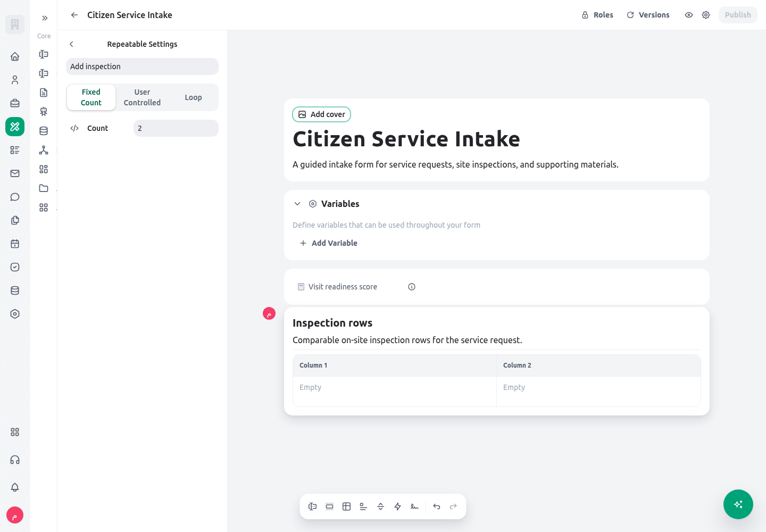
Task: Click the Count value field
Action: pos(176,128)
